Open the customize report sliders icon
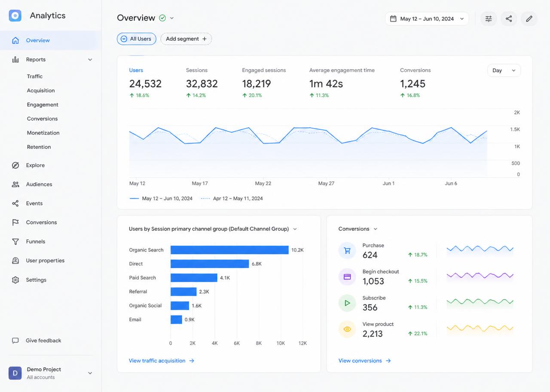The image size is (550, 392). click(x=489, y=18)
